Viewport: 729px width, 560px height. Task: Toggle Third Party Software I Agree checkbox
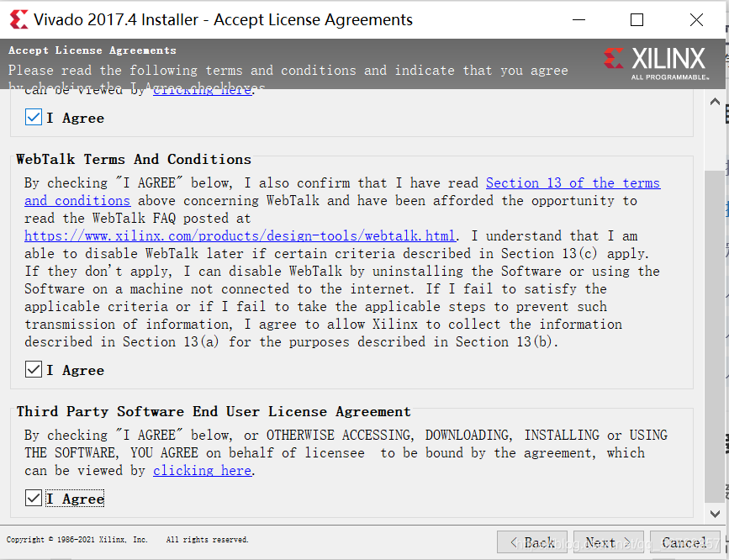[34, 498]
